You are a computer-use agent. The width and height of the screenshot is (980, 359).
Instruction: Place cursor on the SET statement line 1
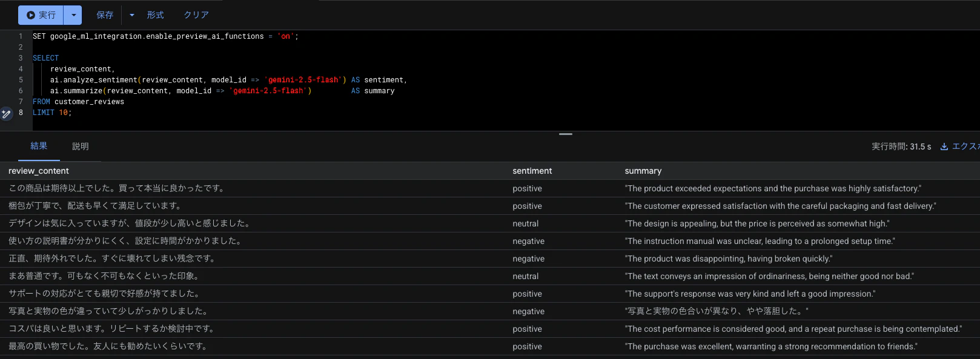click(x=165, y=36)
